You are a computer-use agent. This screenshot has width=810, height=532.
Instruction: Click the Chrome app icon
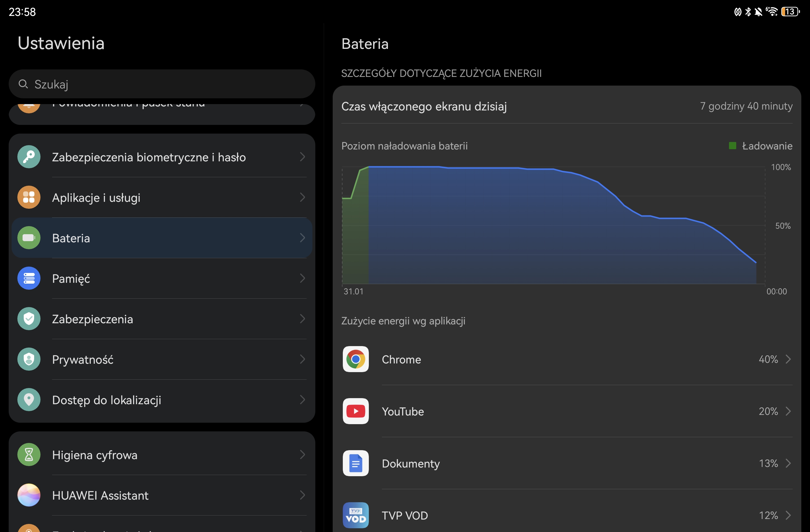click(x=355, y=359)
